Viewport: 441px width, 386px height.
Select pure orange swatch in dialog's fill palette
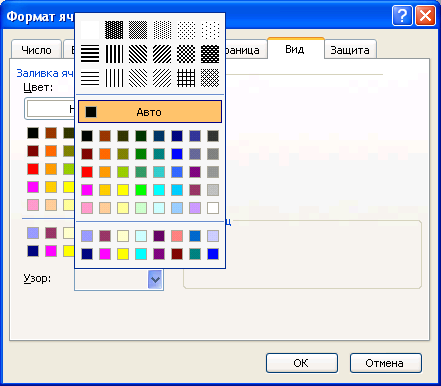(51, 151)
